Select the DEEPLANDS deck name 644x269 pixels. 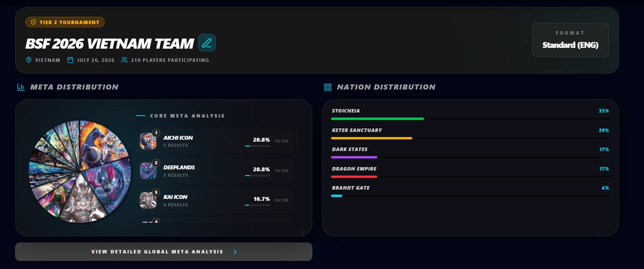179,168
